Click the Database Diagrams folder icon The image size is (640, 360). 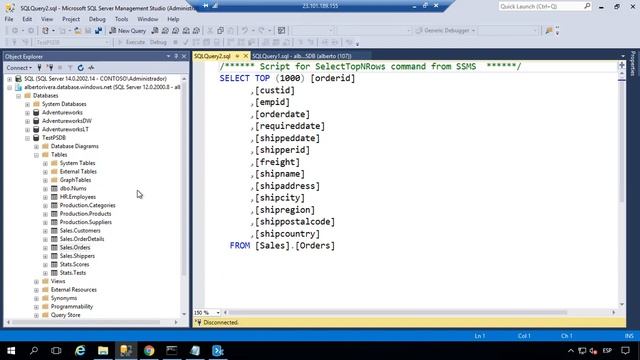coord(45,146)
